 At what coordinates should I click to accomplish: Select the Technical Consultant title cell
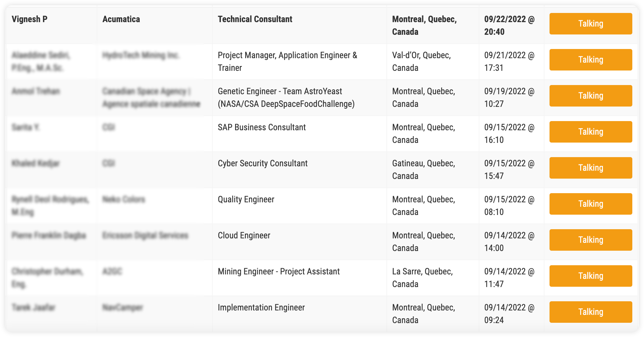pyautogui.click(x=255, y=19)
